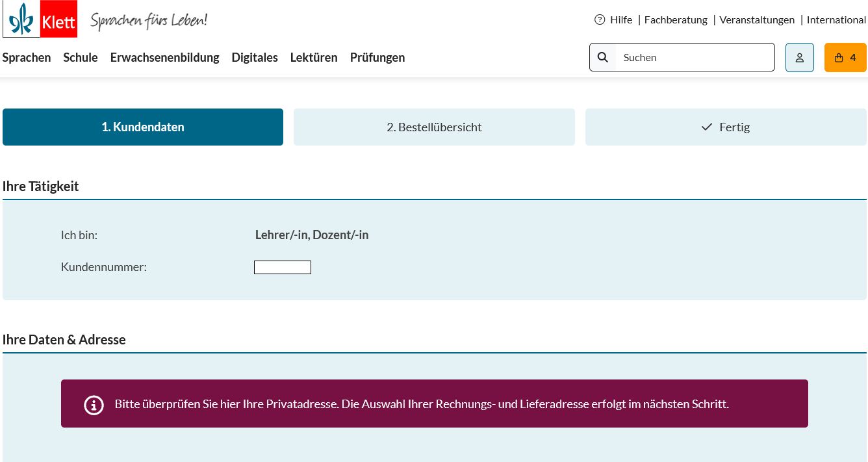Open the user account icon
This screenshot has height=462, width=868.
click(x=799, y=57)
